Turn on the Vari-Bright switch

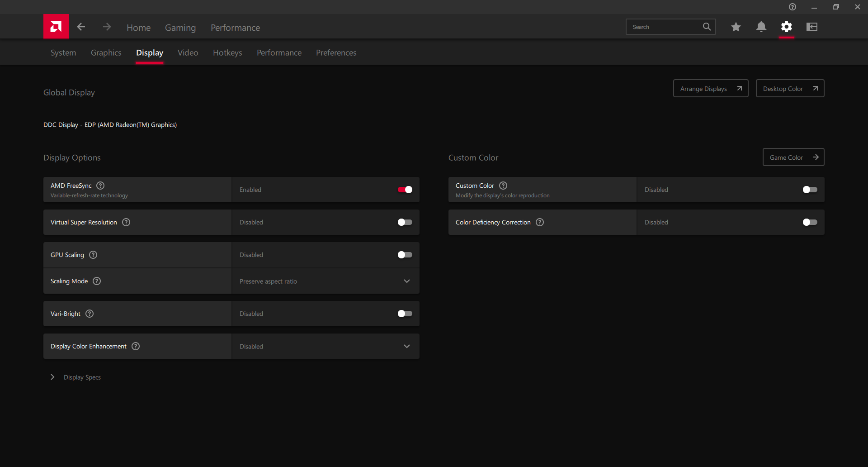tap(405, 314)
